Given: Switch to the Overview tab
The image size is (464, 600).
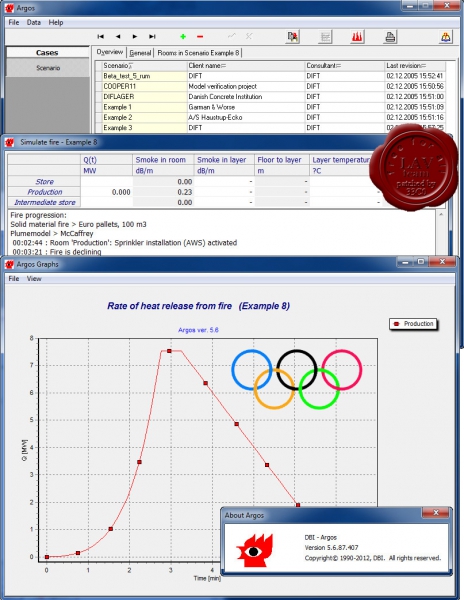Looking at the screenshot, I should pos(110,52).
